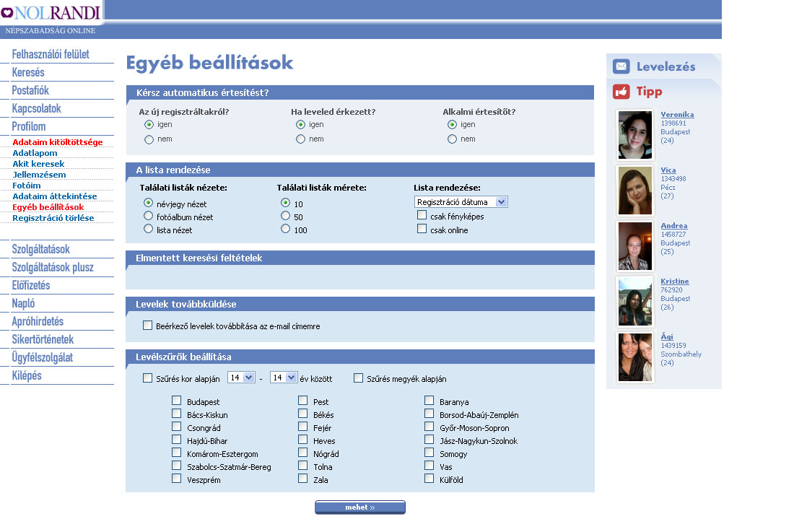Viewport: 794px width, 532px height.
Task: Open Apróhirdetés menu item
Action: (x=38, y=321)
